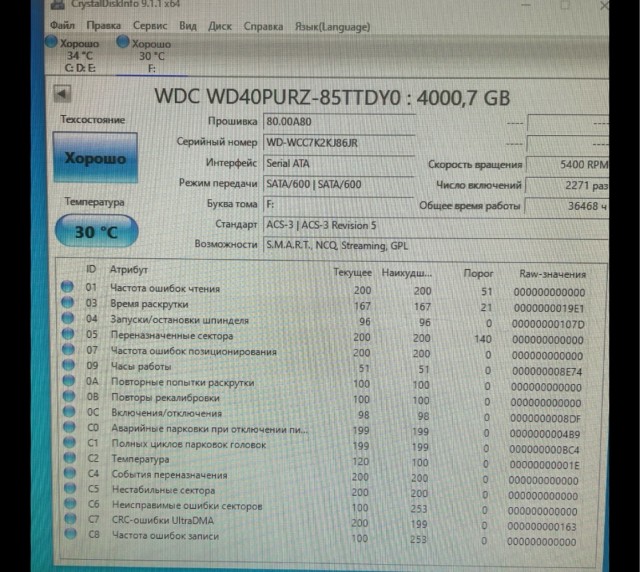Click the status icon of attribute 07
This screenshot has width=640, height=572.
click(68, 349)
